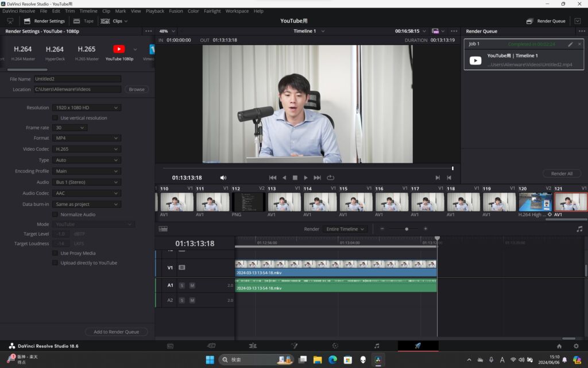588x368 pixels.
Task: Mute the viewer volume speaker
Action: coord(223,178)
